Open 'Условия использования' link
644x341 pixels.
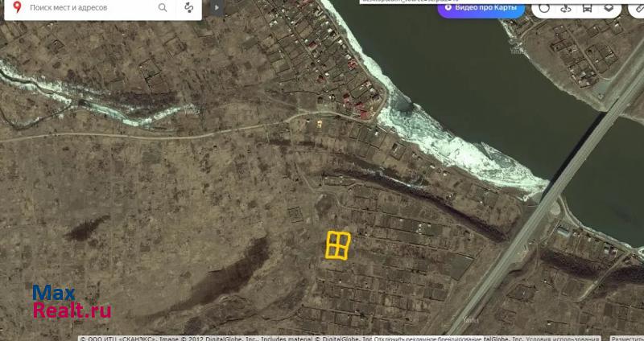577,338
